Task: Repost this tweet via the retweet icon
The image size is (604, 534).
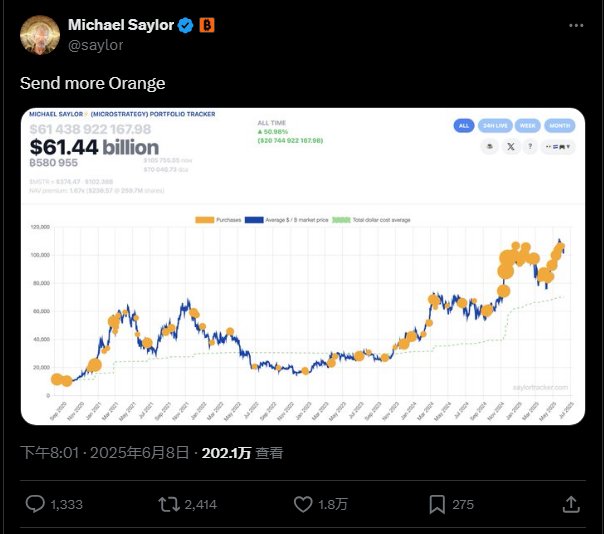Action: 169,504
